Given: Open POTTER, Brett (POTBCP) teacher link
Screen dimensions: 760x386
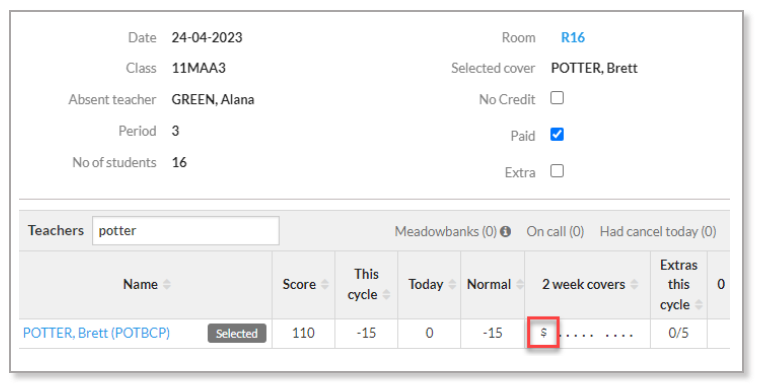Looking at the screenshot, I should [96, 333].
